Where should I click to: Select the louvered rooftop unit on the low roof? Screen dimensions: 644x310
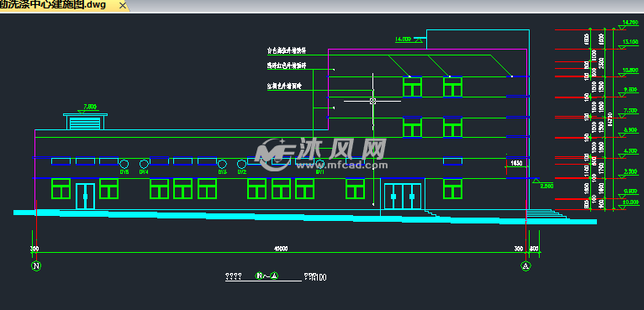85,122
